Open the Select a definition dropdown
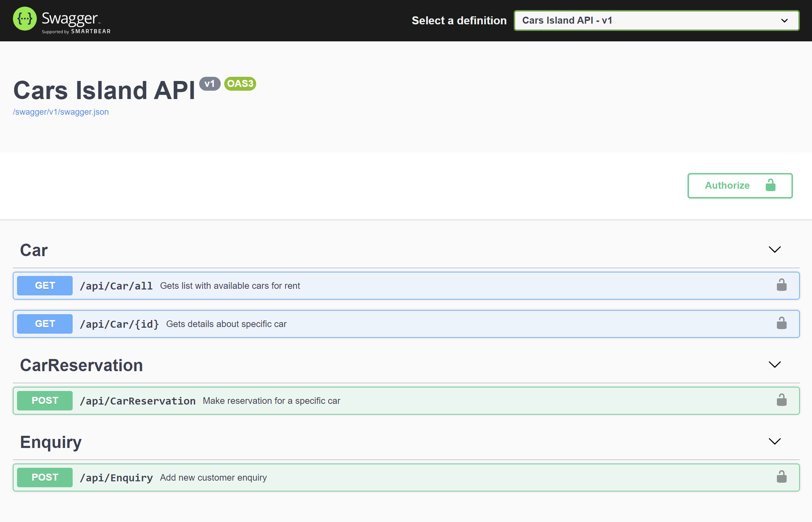The image size is (812, 522). [656, 21]
